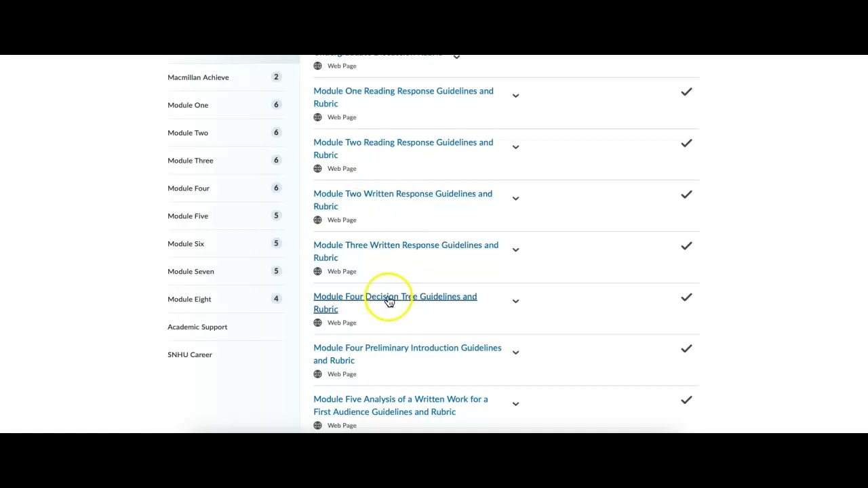Click globe icon under Module Two Reading Response
This screenshot has height=488, width=868.
[317, 169]
